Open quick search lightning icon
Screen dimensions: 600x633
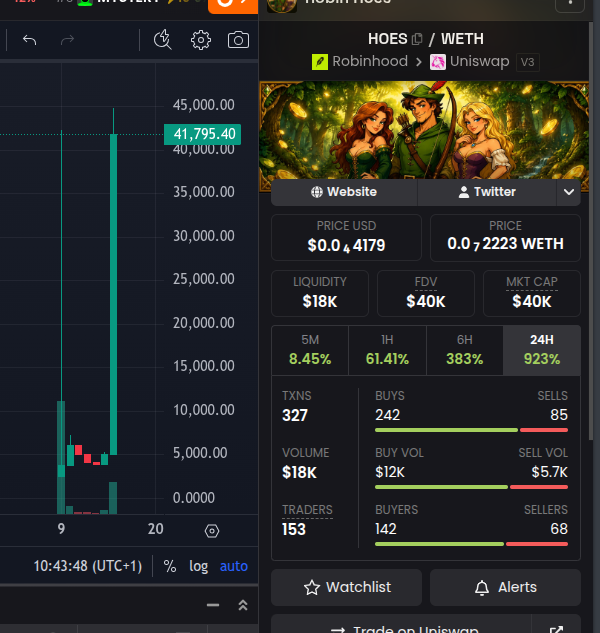tap(162, 40)
